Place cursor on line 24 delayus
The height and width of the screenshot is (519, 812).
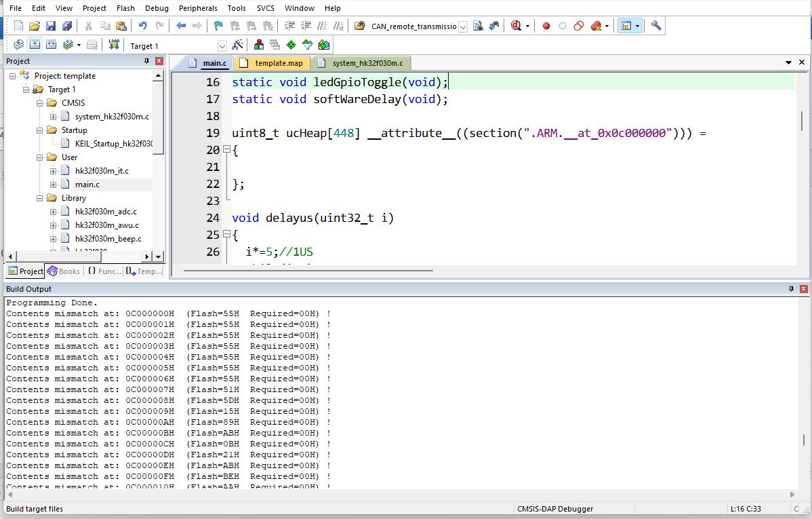[x=312, y=218]
